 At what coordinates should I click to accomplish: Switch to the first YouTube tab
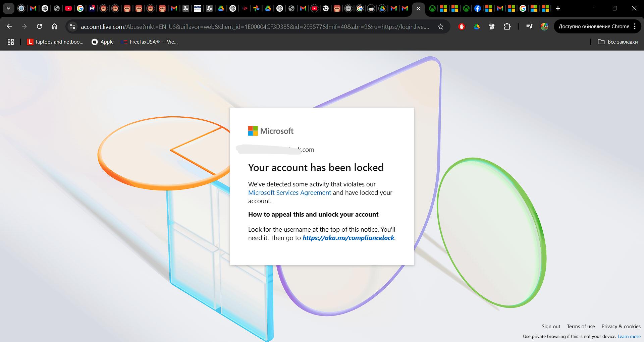[68, 8]
